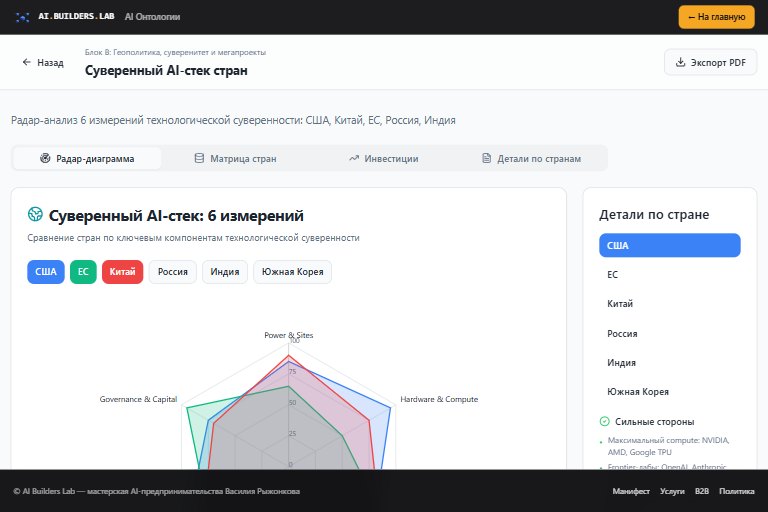Click the radar icon on Радар-диаграмма tab
Screen dimensions: 768x512
45,158
